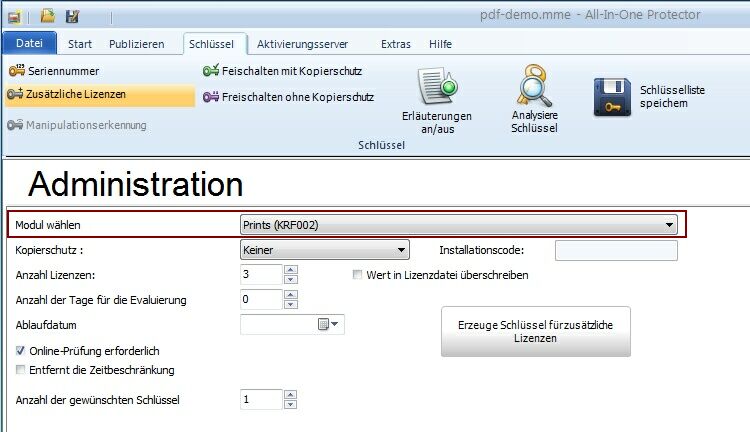This screenshot has height=432, width=750.
Task: Click the open folder icon in title bar
Action: 47,16
